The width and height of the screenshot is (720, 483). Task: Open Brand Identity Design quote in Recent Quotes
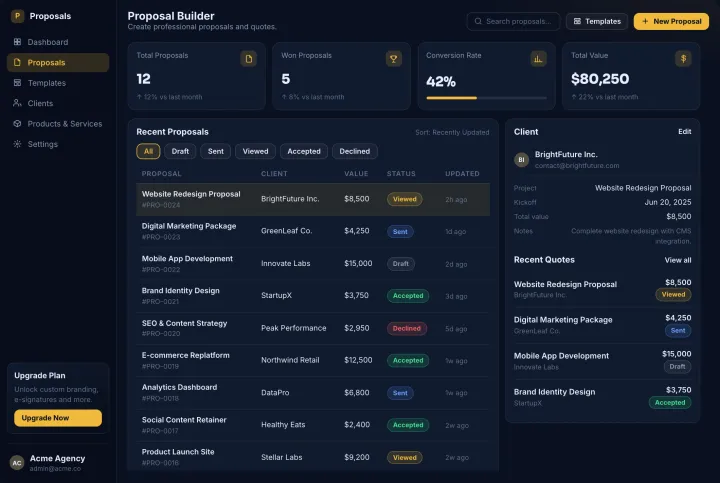[602, 397]
